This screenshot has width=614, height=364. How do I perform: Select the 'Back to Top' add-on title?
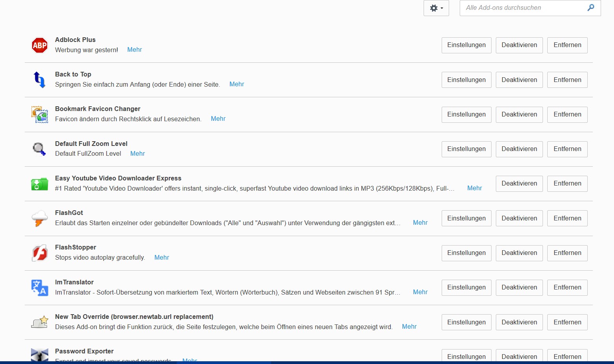click(73, 74)
